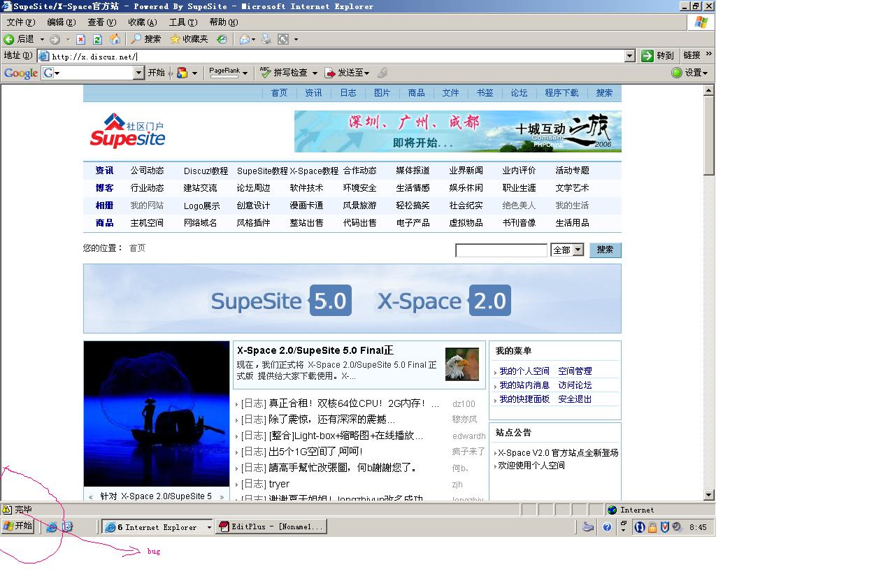Open the 收藏(A) menu

142,22
